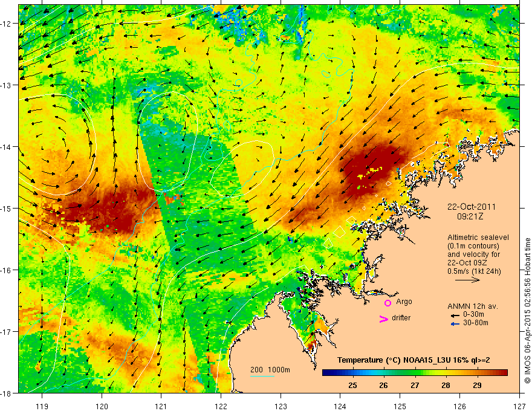The height and width of the screenshot is (411, 532).
Task: Click the longitude axis label 121
Action: [161, 406]
